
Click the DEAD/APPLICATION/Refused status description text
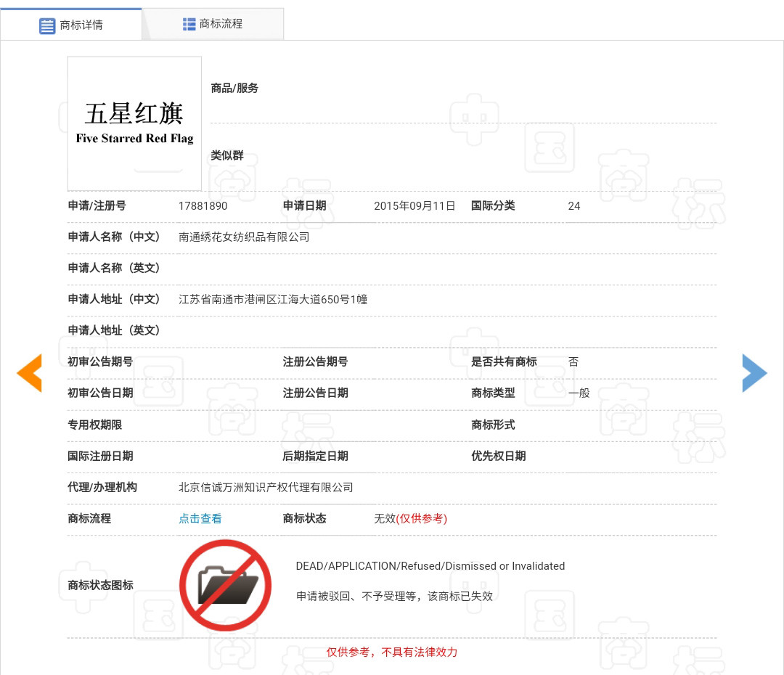click(430, 565)
